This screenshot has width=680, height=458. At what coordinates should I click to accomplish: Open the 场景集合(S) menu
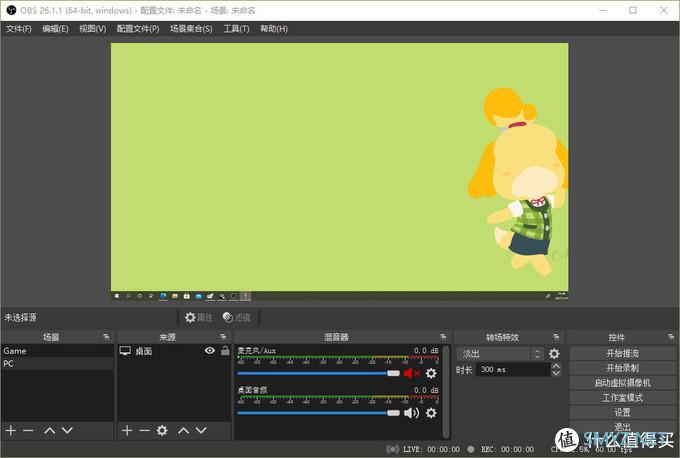(191, 29)
